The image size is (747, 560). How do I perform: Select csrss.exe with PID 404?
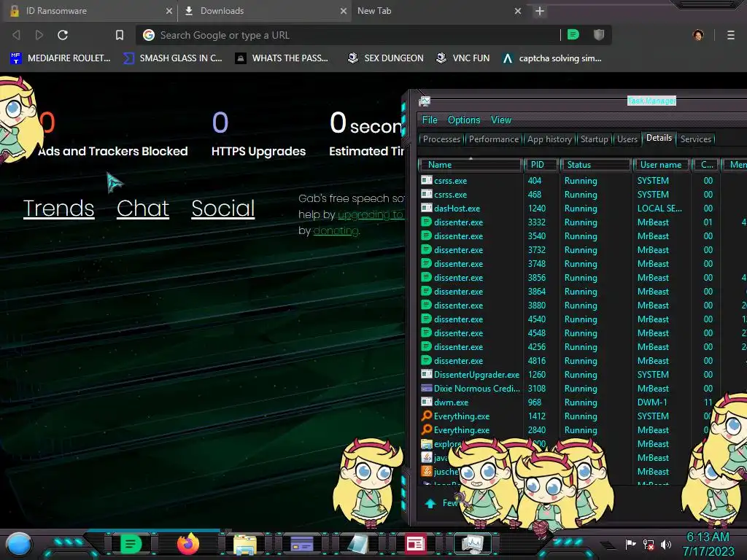(581, 181)
